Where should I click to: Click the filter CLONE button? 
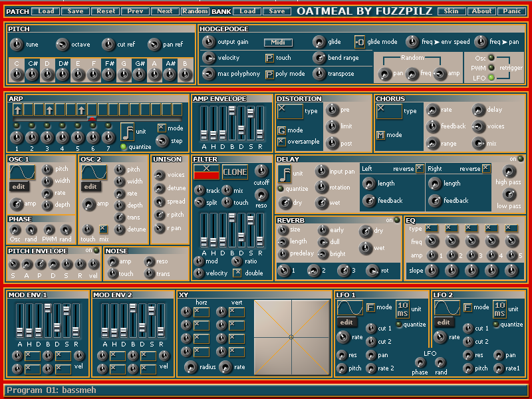(235, 172)
